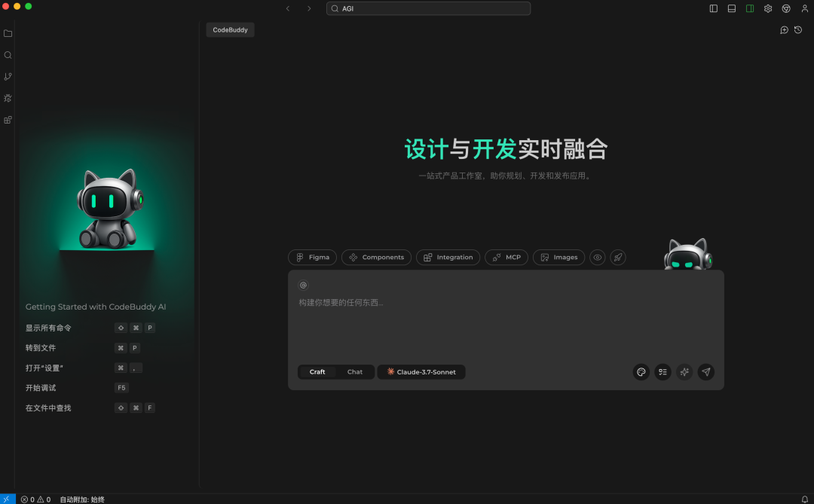Click the sparkle enhance-prompt icon

pos(684,371)
